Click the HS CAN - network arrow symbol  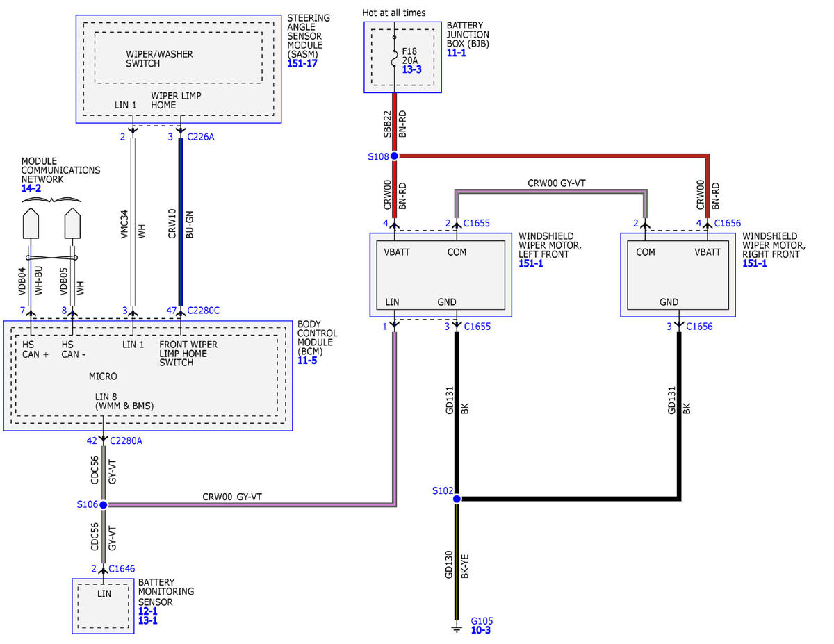pyautogui.click(x=73, y=223)
